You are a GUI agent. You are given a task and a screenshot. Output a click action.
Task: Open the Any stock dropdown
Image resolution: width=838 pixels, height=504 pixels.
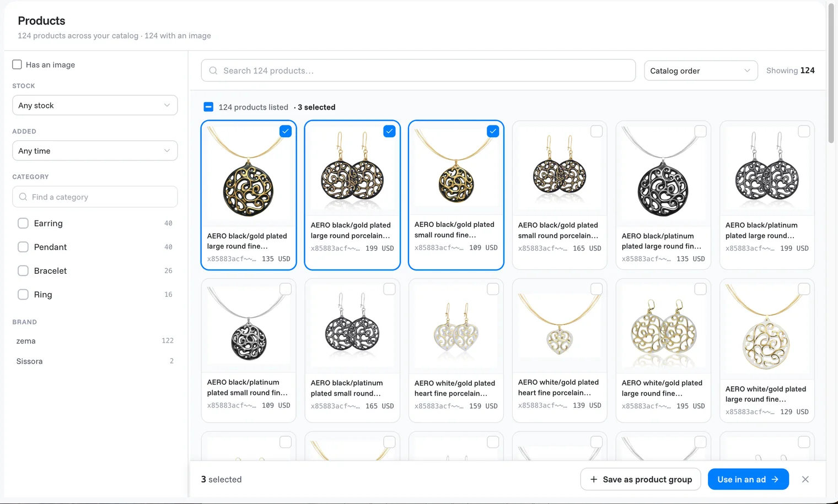[x=95, y=105]
